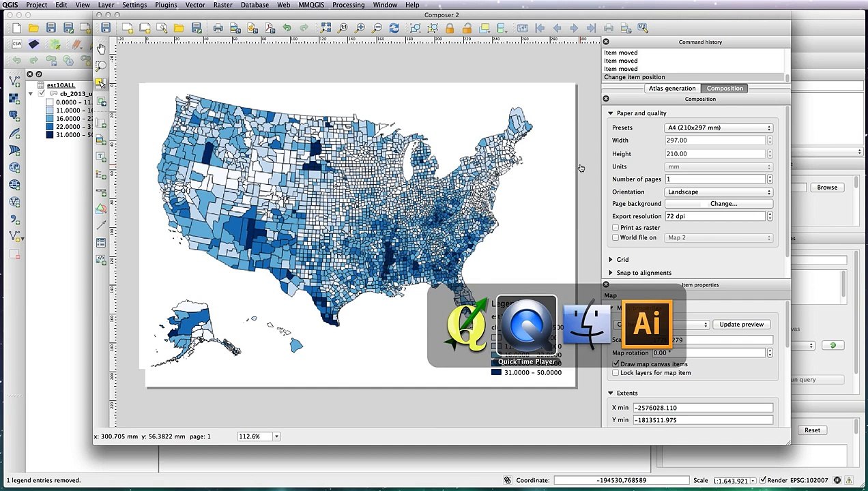
Task: Open the Plugins menu
Action: tap(166, 5)
